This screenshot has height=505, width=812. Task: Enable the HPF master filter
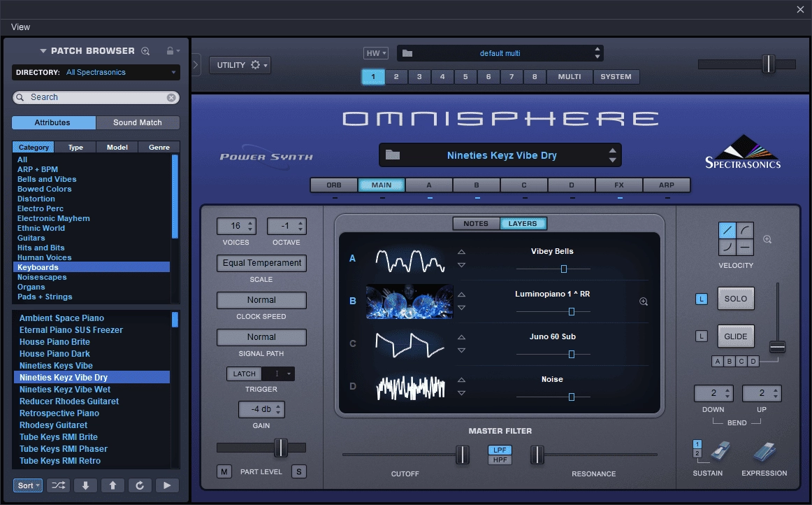tap(500, 460)
